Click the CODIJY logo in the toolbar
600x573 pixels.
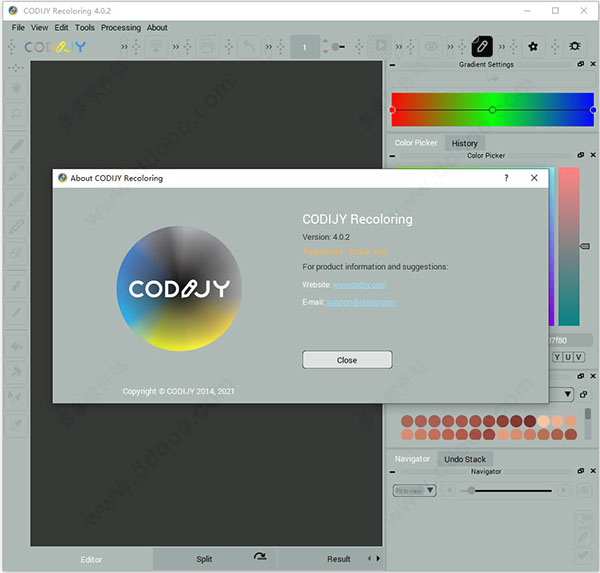tap(55, 47)
